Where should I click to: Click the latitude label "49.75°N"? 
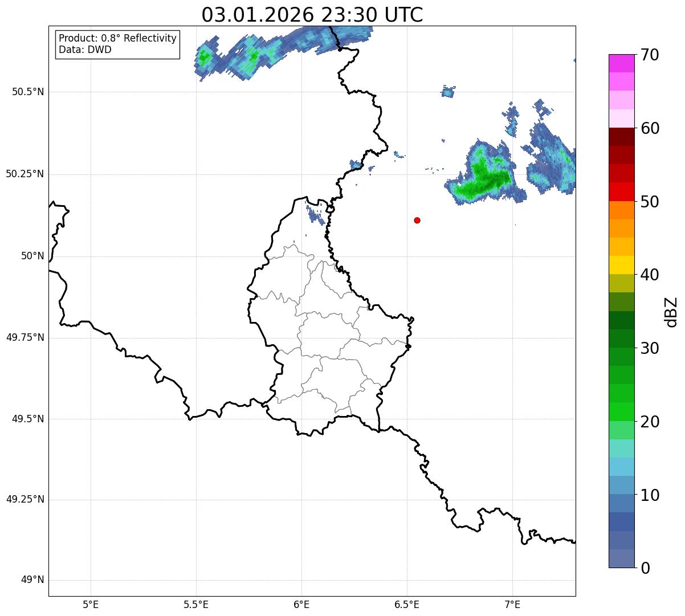(x=25, y=337)
